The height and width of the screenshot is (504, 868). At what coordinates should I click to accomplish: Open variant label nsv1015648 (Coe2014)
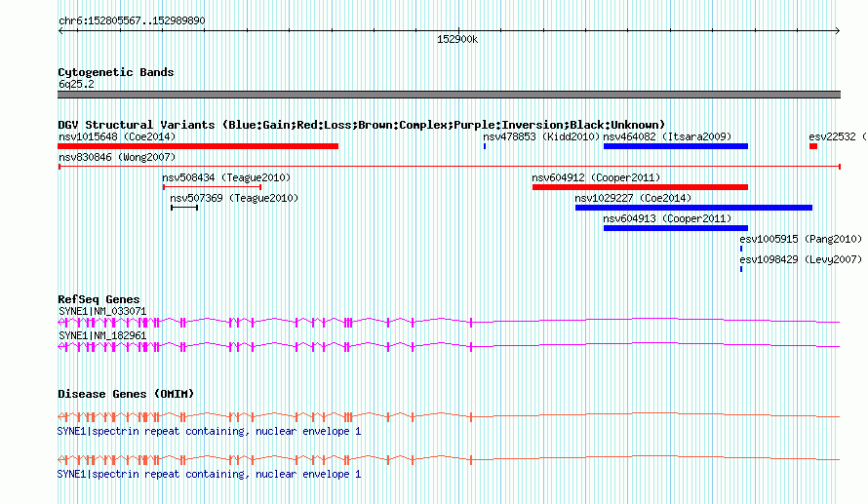(x=117, y=136)
